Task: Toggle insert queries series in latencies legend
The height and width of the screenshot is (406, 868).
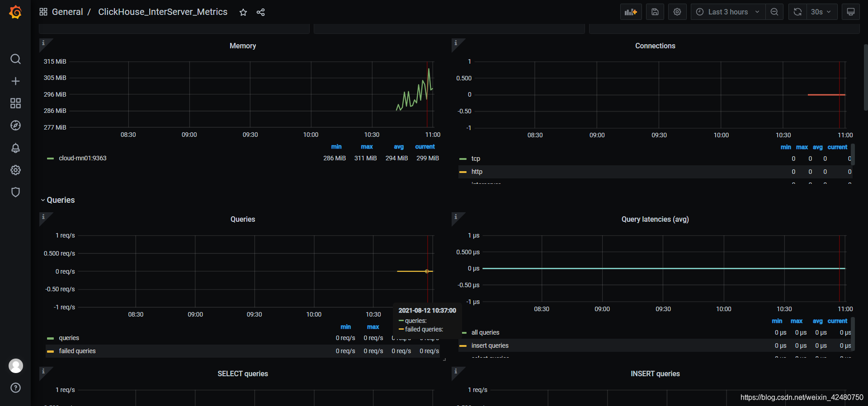Action: tap(490, 345)
